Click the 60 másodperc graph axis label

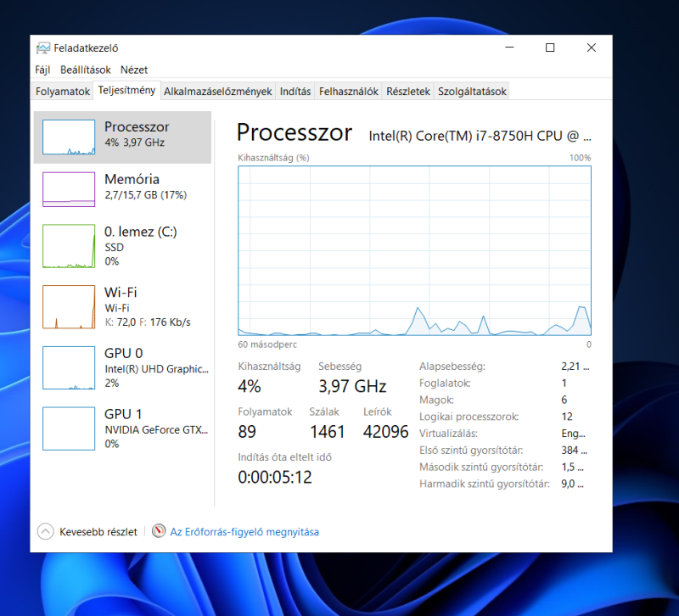[267, 344]
